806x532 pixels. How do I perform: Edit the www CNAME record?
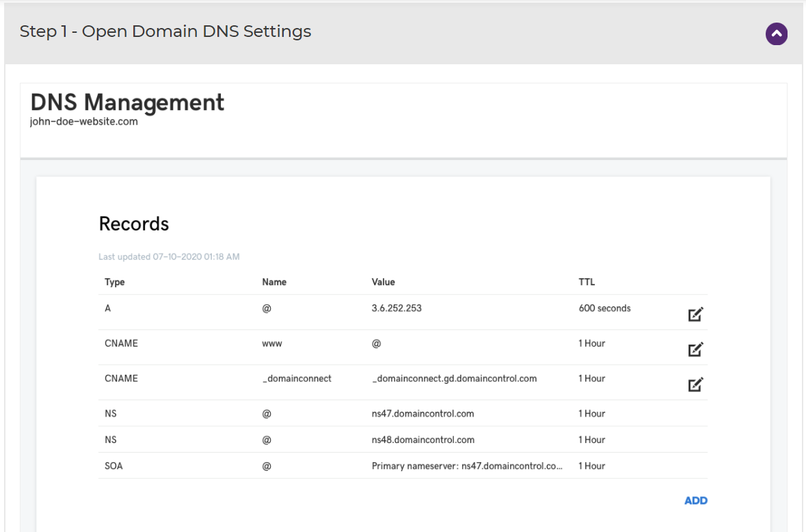[695, 349]
